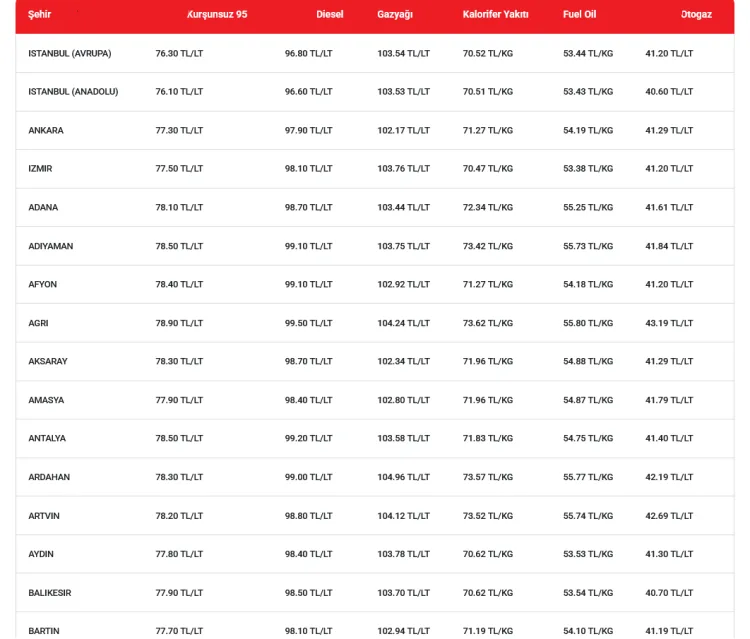Select the Kurşunsuz 95 column header

click(217, 14)
